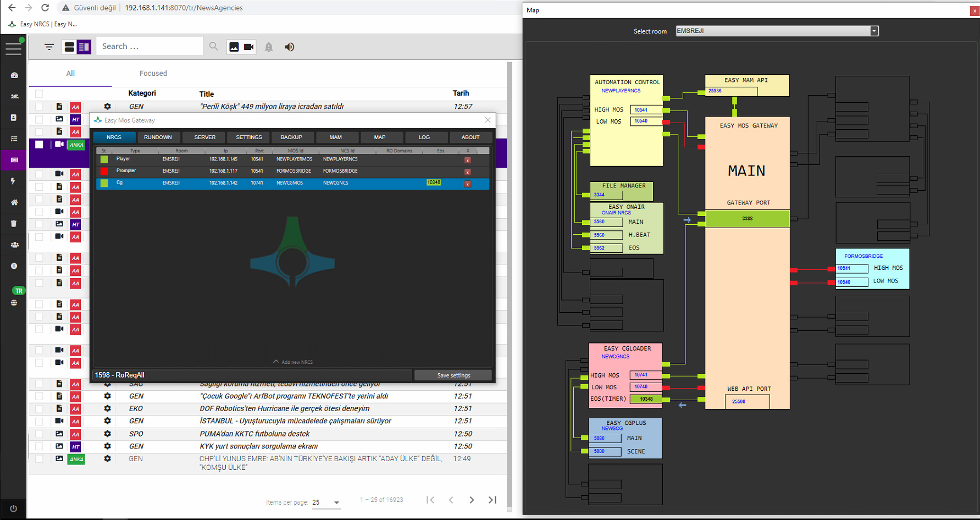
Task: Open the ABOUT tab in Easy Mos Gateway
Action: [470, 137]
